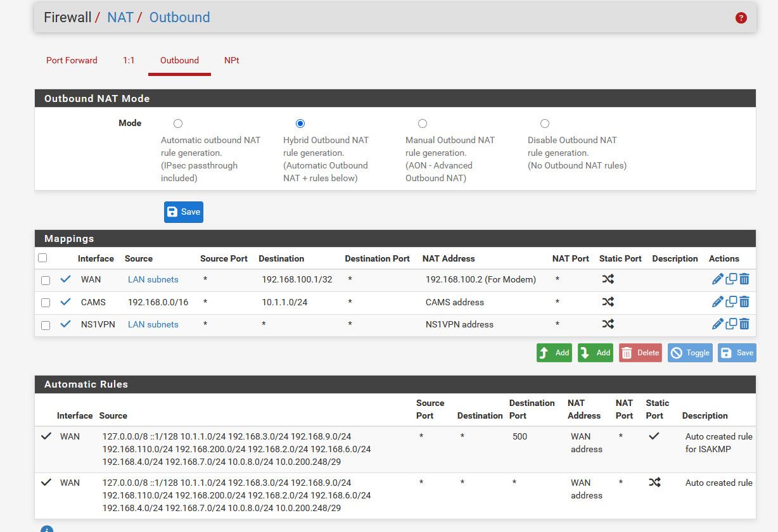Select Hybrid Outbound NAT rule generation
Screen dimensions: 778x532
(300, 123)
